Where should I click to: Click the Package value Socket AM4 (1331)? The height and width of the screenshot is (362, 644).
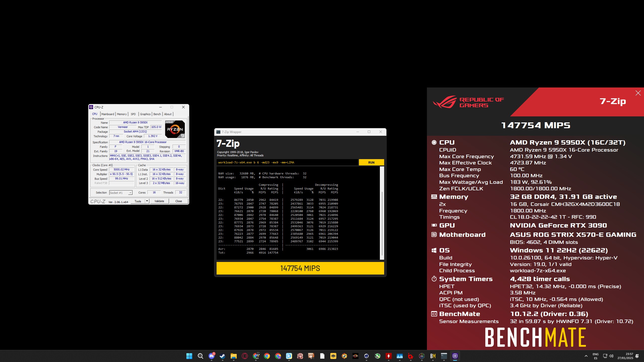point(135,131)
